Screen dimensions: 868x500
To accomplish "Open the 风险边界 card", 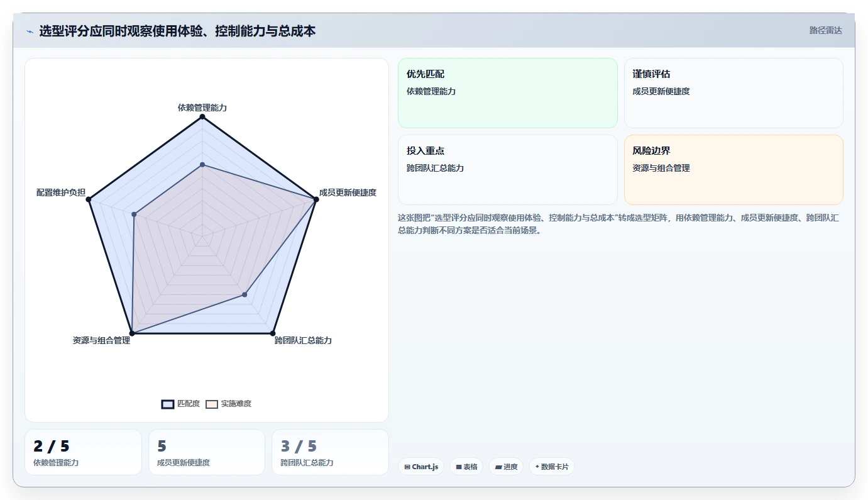I will pos(733,170).
